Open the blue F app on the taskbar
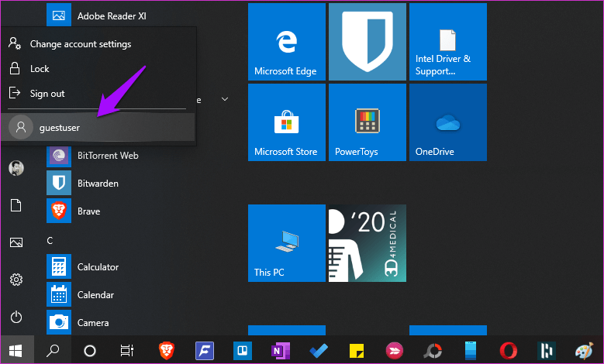604x364 pixels. coord(205,351)
